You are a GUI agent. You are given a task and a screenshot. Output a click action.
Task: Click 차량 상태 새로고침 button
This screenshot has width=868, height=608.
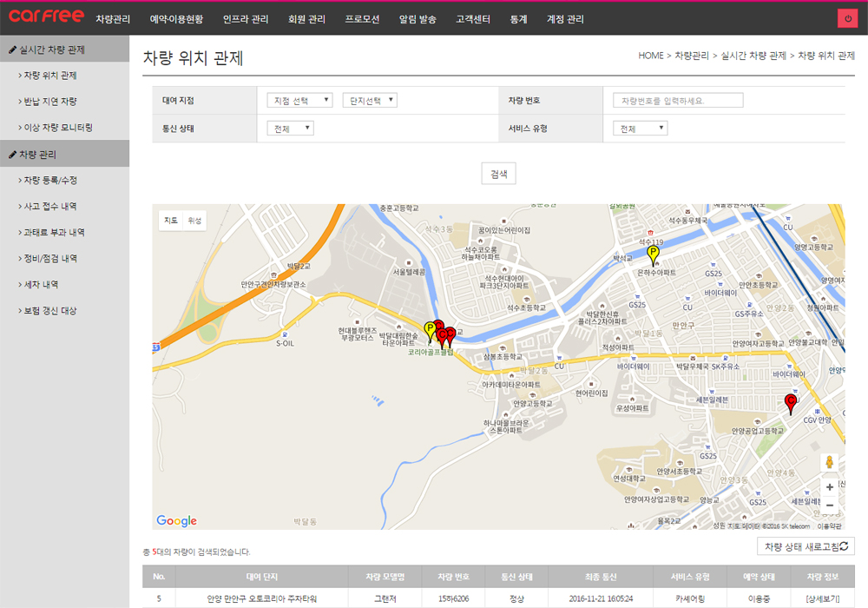806,546
